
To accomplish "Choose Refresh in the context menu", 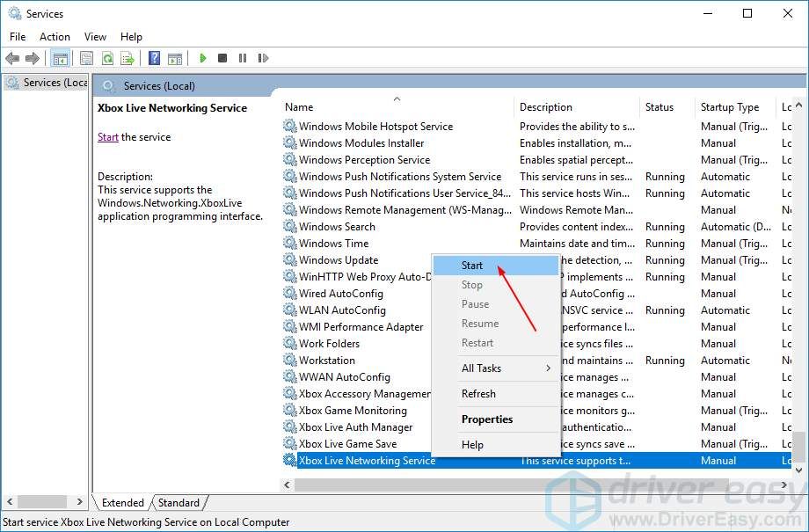I will (x=478, y=394).
